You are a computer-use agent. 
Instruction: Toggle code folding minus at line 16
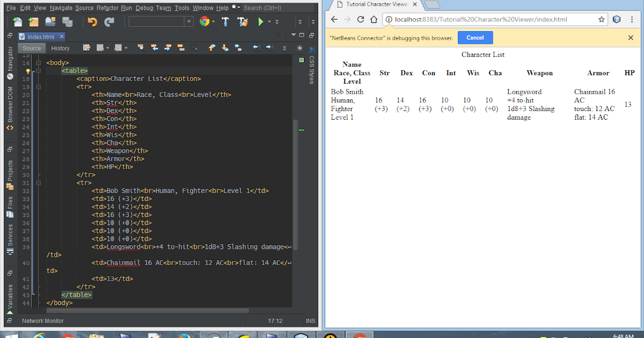(39, 63)
